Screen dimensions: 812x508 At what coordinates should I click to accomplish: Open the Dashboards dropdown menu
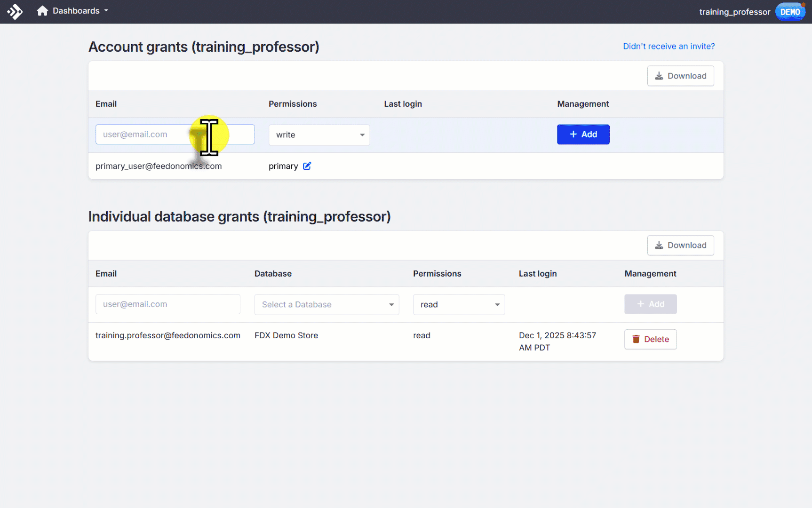coord(80,11)
